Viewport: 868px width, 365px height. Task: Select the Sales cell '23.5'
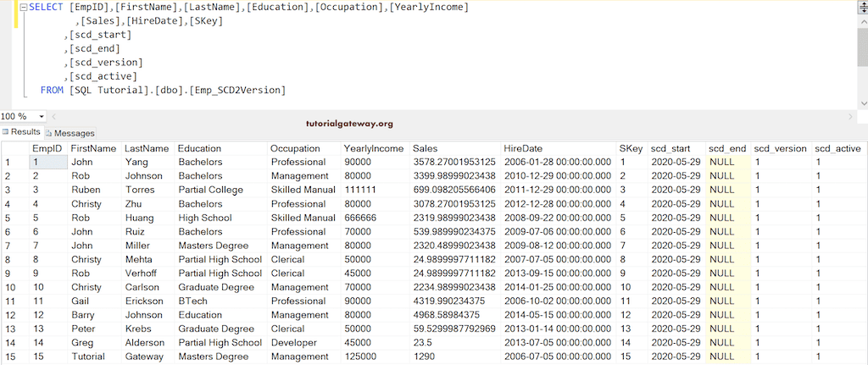coord(455,342)
